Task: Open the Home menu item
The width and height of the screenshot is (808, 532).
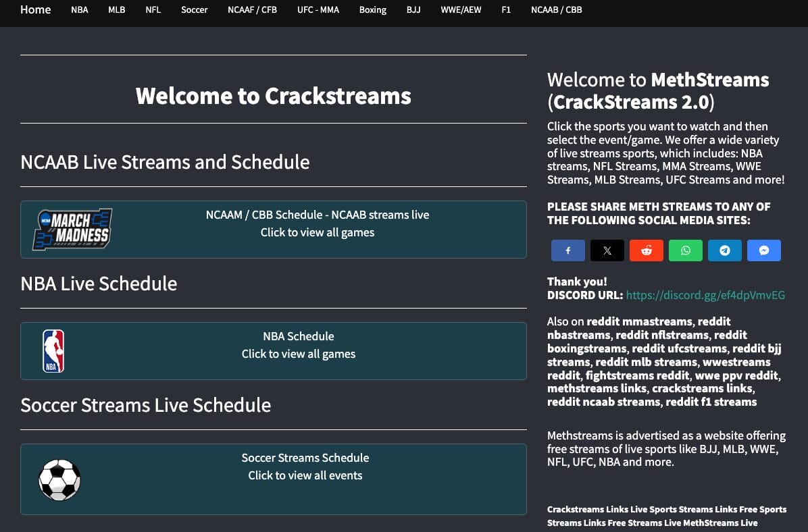Action: (35, 9)
